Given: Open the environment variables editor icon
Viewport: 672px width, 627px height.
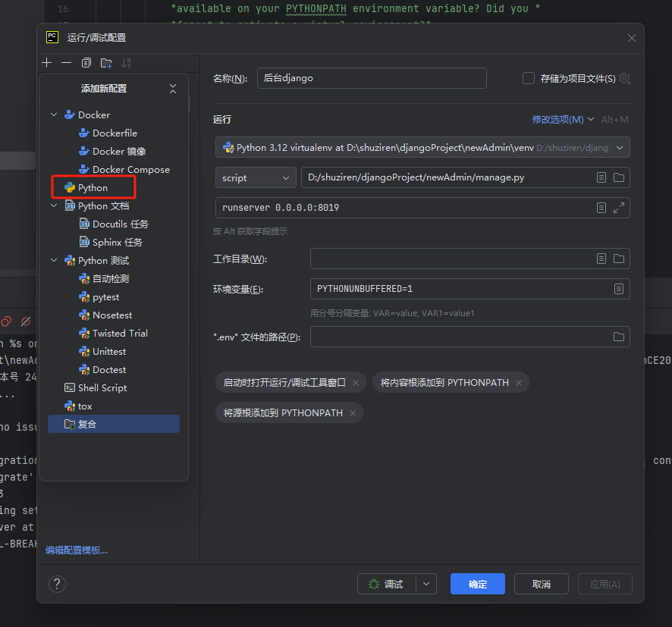Looking at the screenshot, I should [x=619, y=289].
